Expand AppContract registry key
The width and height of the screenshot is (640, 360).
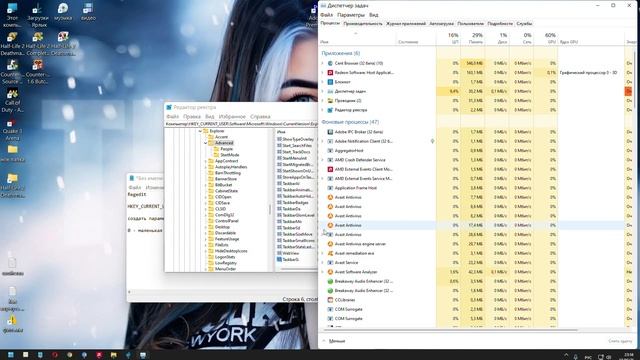(x=206, y=161)
